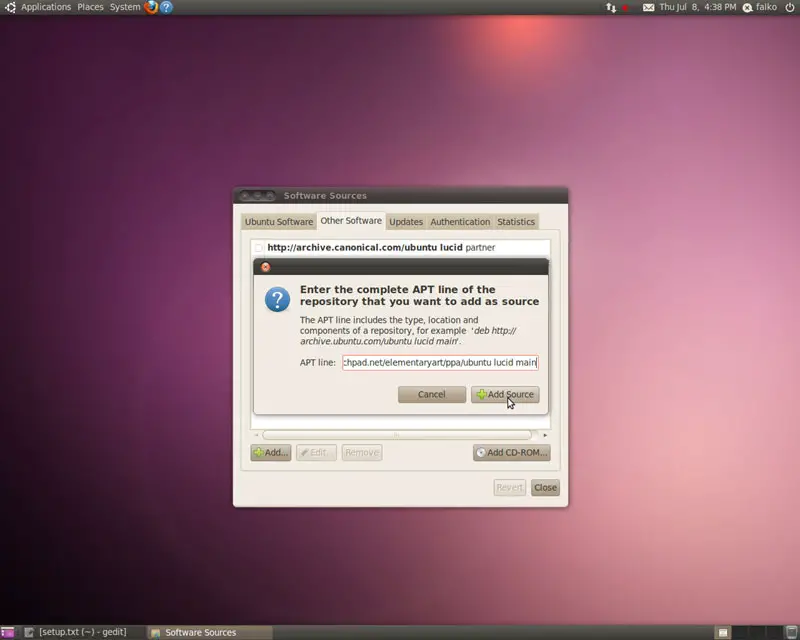Click the Software Sources taskbar button
Image resolution: width=800 pixels, height=640 pixels.
210,632
